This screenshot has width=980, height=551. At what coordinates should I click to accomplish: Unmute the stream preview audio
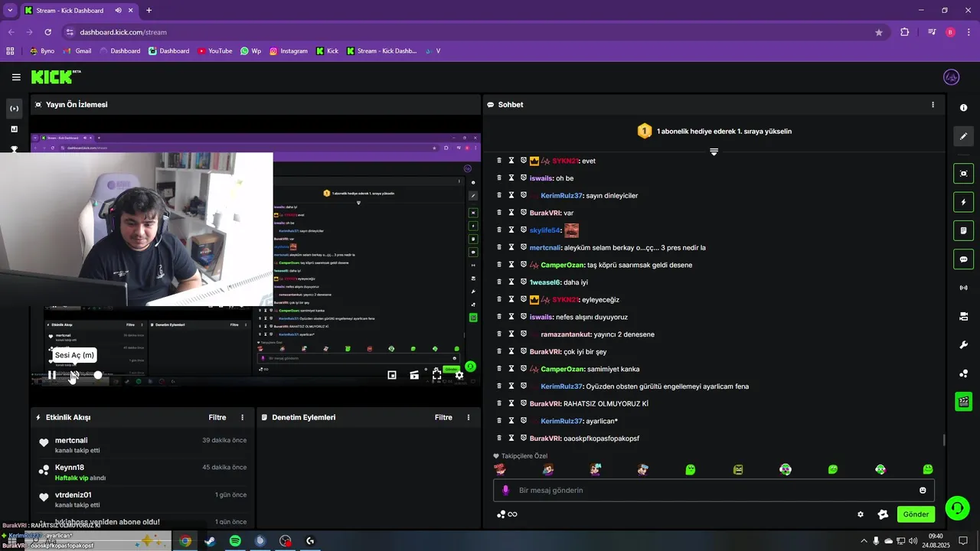74,375
